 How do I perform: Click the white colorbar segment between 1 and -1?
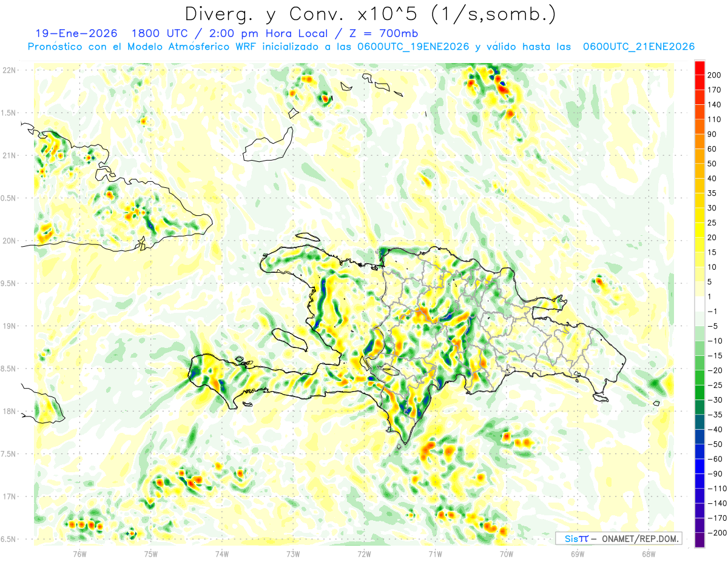point(699,304)
